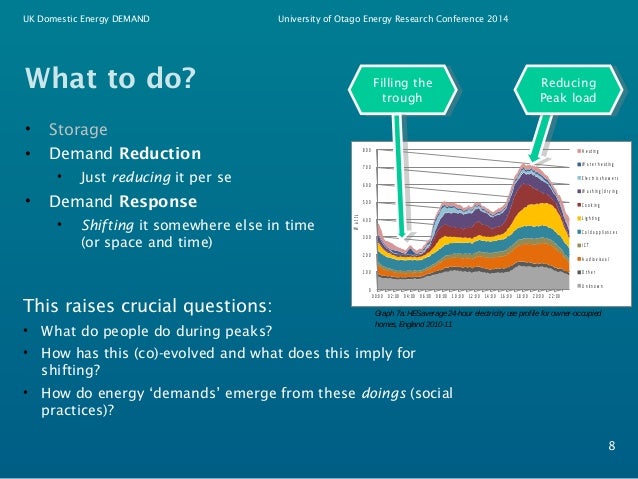Click the slide number 8
This screenshot has width=638, height=479.
click(612, 446)
